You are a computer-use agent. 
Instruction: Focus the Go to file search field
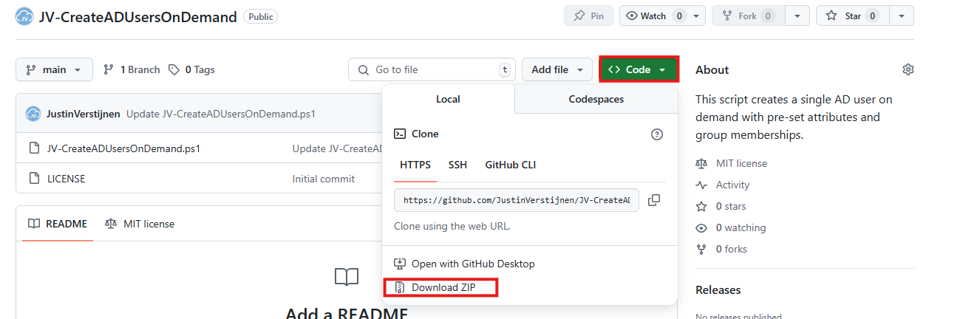(432, 69)
